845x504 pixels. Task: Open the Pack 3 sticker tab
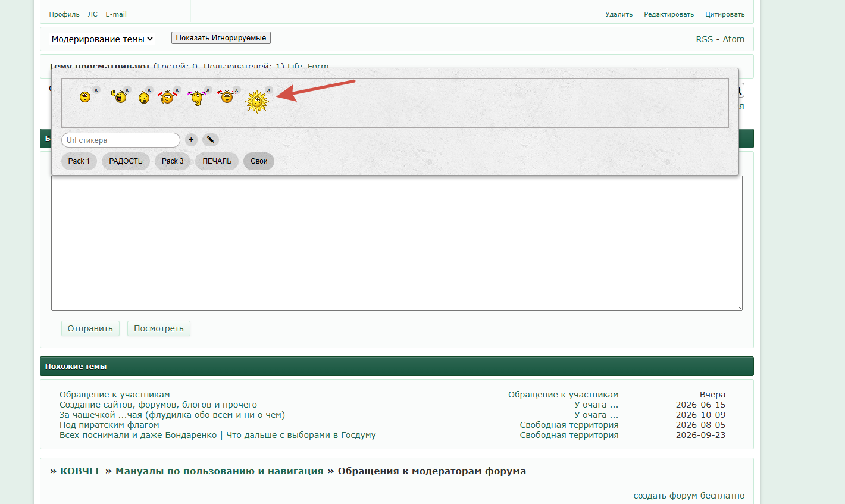tap(173, 161)
